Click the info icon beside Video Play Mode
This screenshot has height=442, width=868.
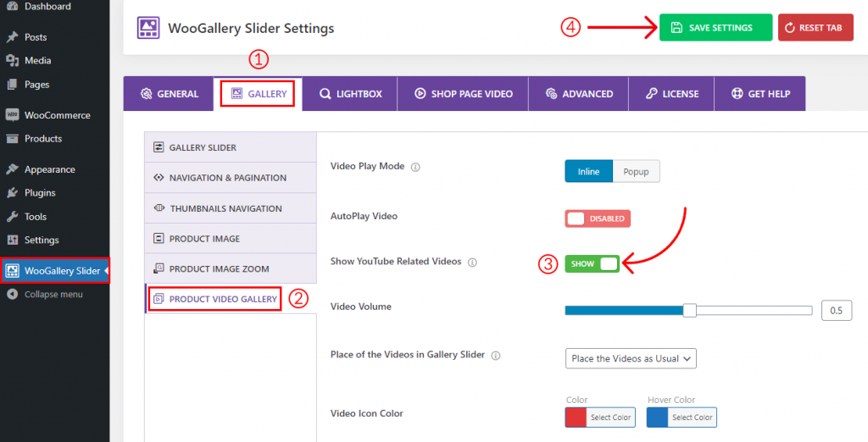tap(415, 167)
